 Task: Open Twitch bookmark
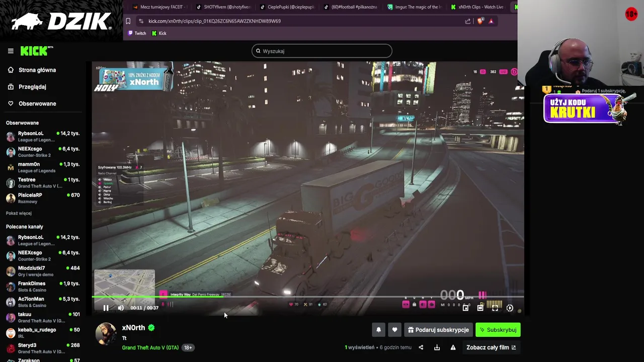coord(137,33)
